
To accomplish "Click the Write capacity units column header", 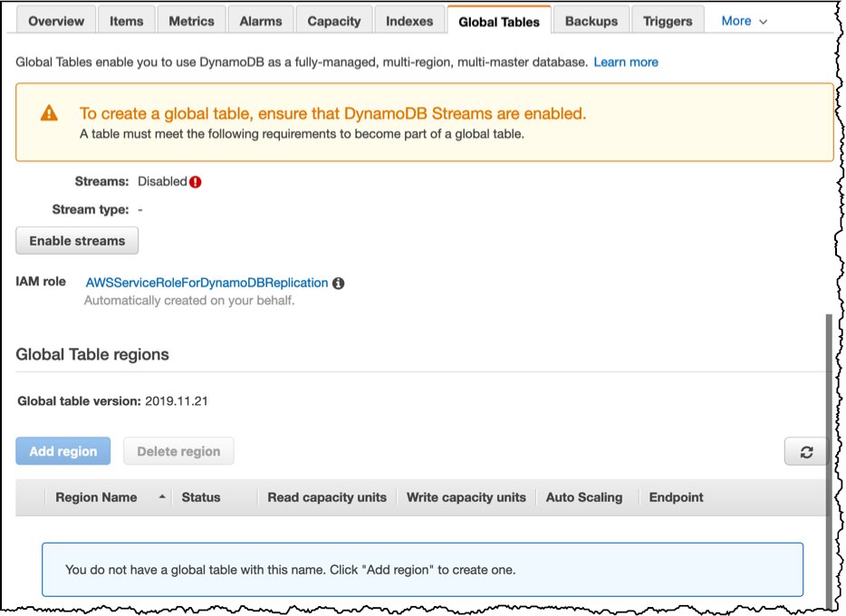I will 466,497.
